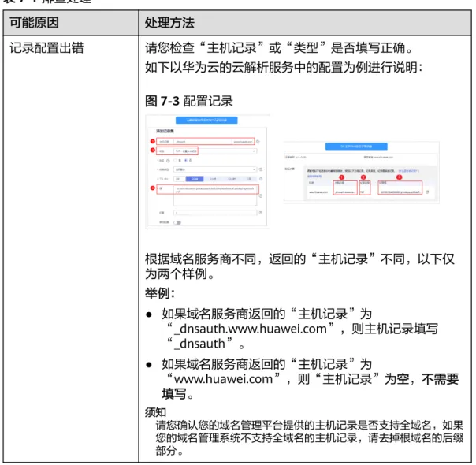Click the right domain verification screenshot

pos(361,172)
